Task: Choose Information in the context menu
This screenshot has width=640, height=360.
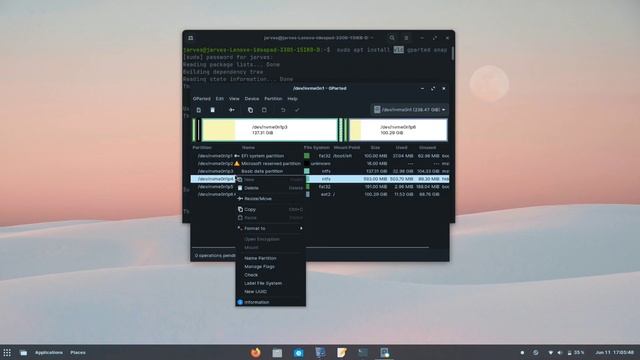Action: [x=271, y=302]
